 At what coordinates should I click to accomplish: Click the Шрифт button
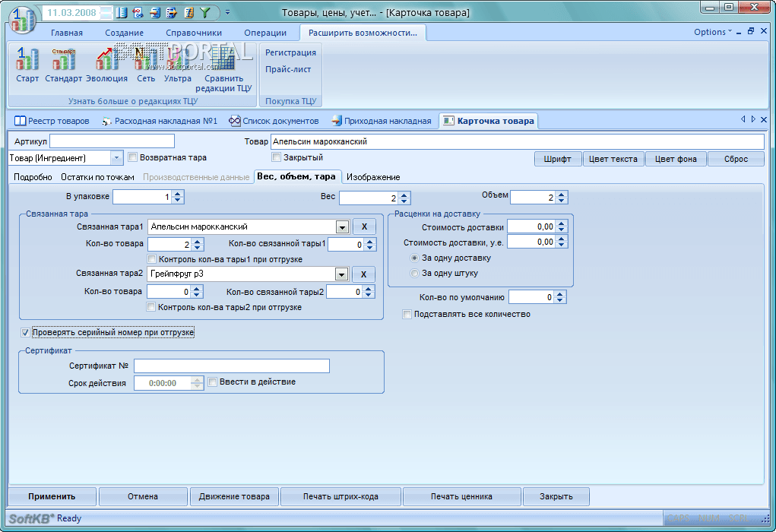(558, 159)
